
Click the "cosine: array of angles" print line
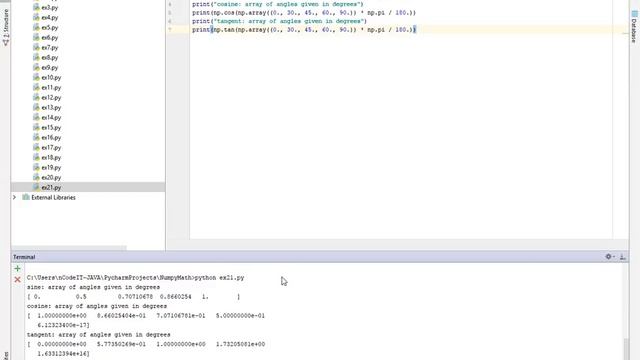278,4
